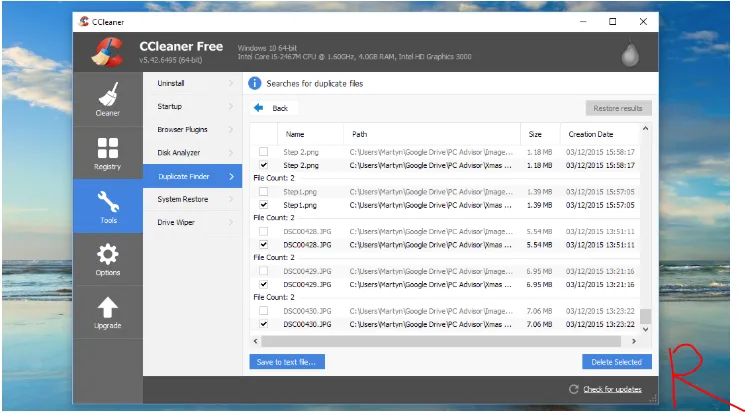745x412 pixels.
Task: Sort by the Name column header
Action: (310, 134)
